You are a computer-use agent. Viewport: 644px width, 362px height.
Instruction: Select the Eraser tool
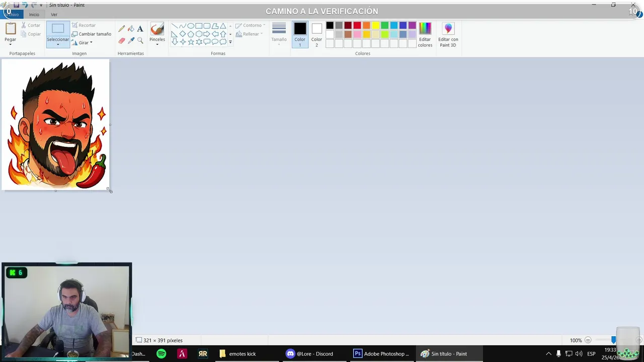click(121, 40)
